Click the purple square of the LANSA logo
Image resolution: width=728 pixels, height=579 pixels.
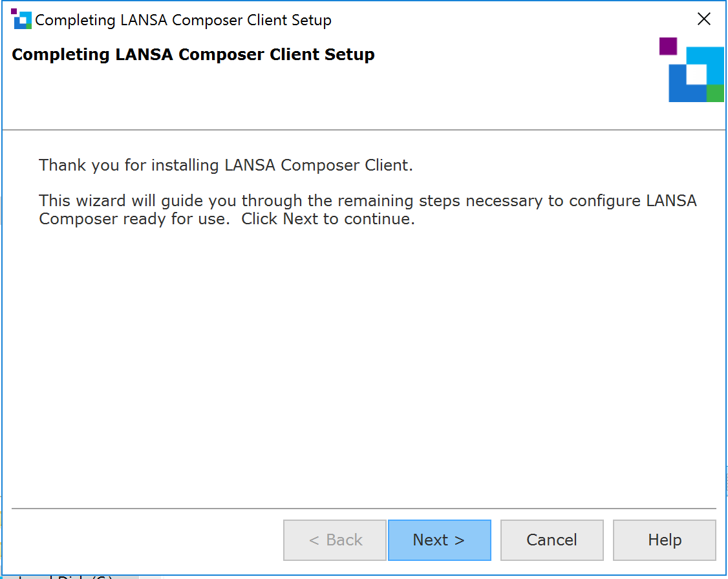click(x=668, y=47)
